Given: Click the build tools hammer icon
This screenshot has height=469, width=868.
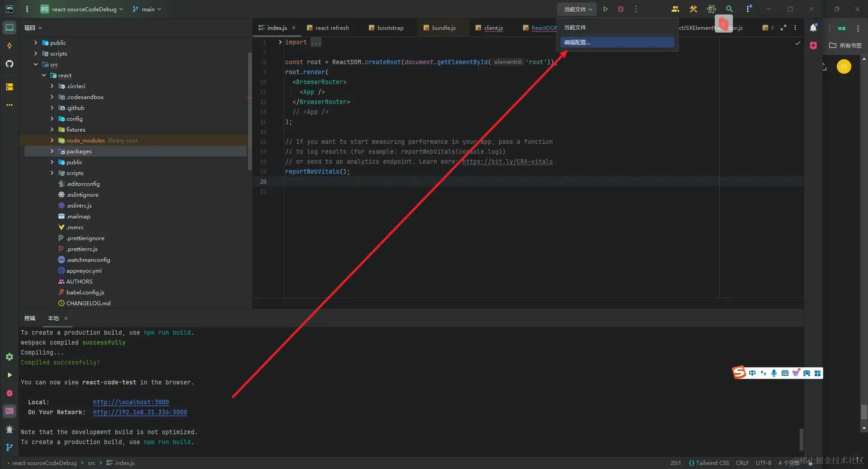Looking at the screenshot, I should [693, 9].
